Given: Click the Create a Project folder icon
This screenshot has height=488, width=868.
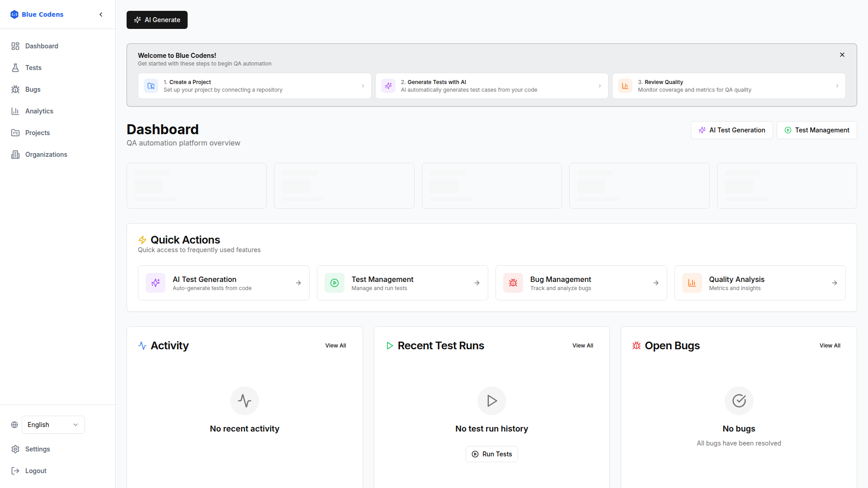Looking at the screenshot, I should (151, 86).
